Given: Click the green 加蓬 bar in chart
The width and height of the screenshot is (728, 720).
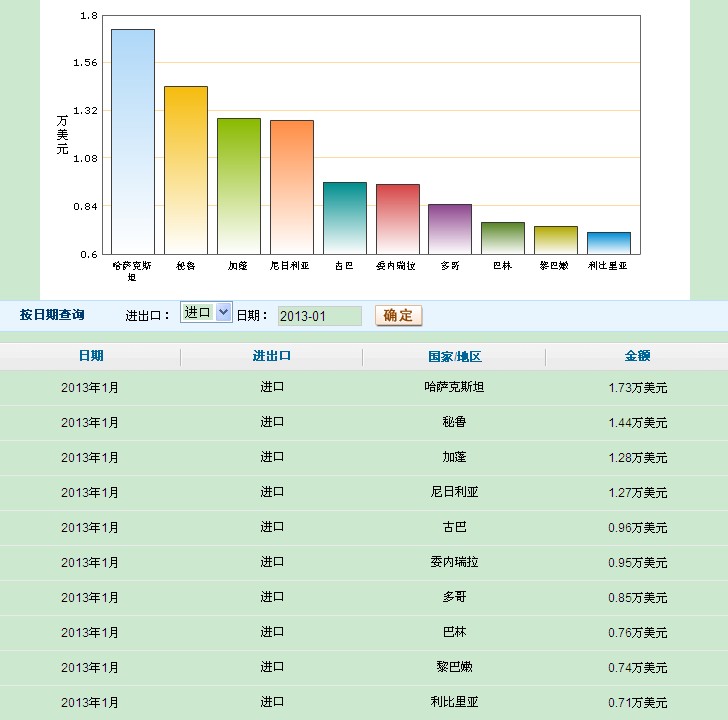Looking at the screenshot, I should [239, 186].
